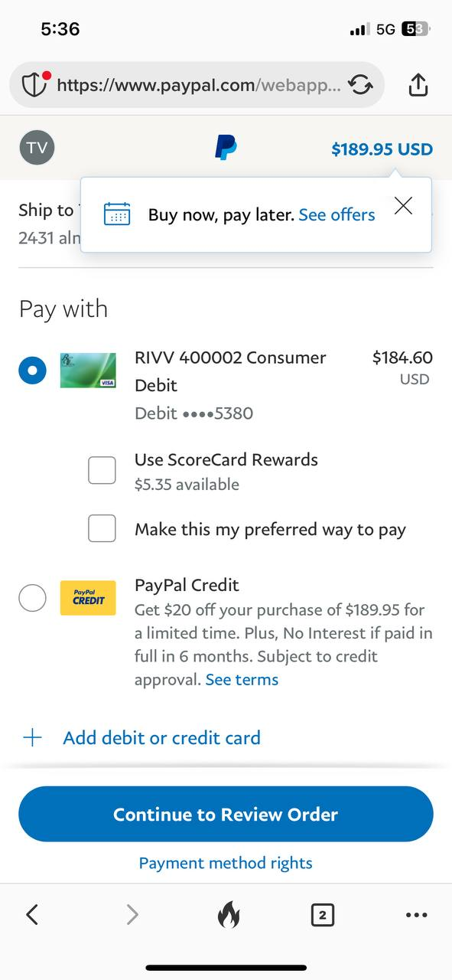This screenshot has width=452, height=980.
Task: Select the PayPal Credit radio button
Action: [32, 598]
